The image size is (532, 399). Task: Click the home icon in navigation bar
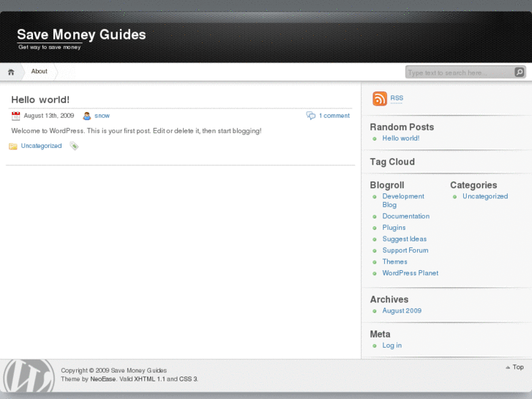[11, 72]
